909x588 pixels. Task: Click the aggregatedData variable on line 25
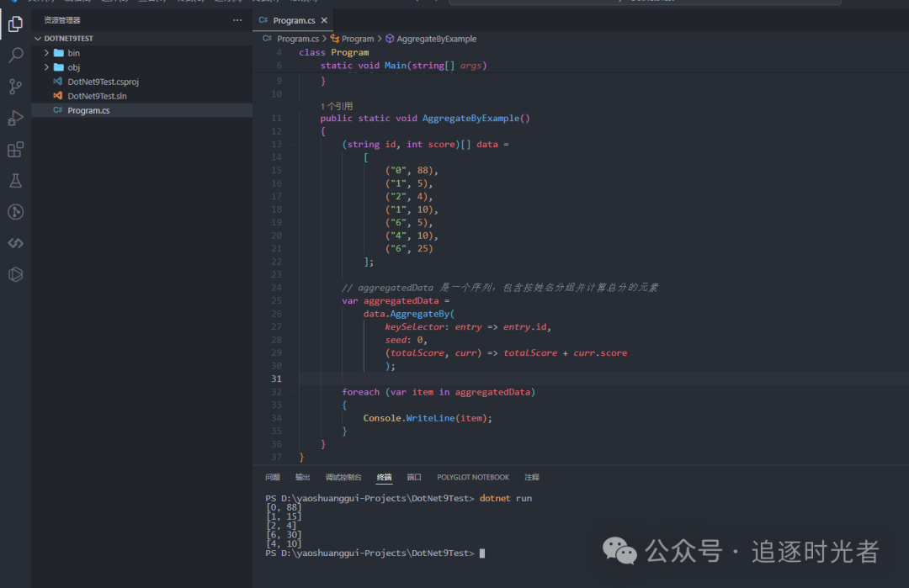(x=401, y=300)
